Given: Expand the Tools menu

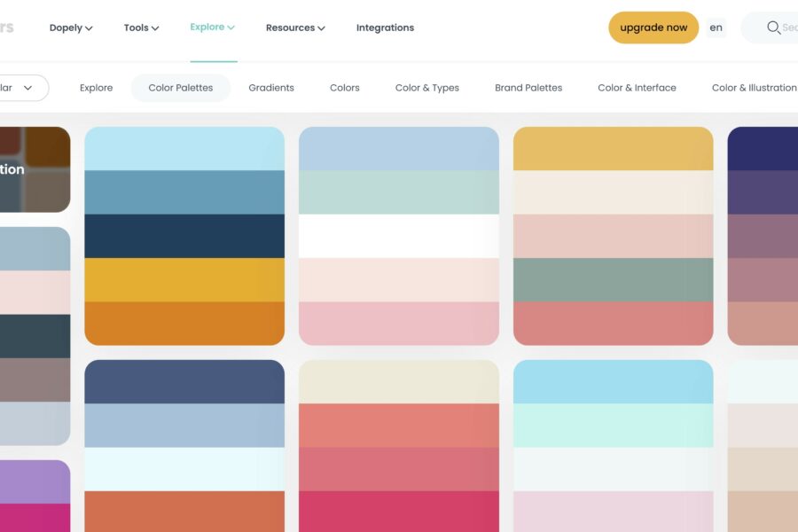Looking at the screenshot, I should [x=141, y=27].
